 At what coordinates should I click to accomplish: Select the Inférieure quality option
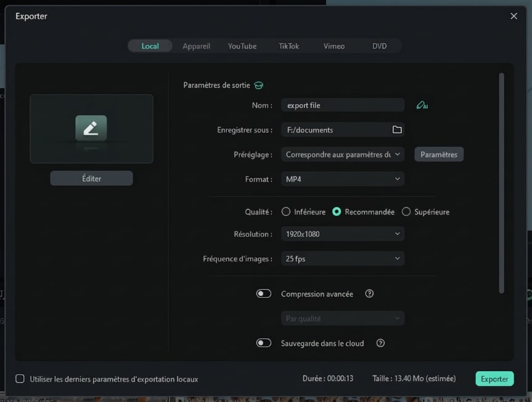pyautogui.click(x=285, y=211)
